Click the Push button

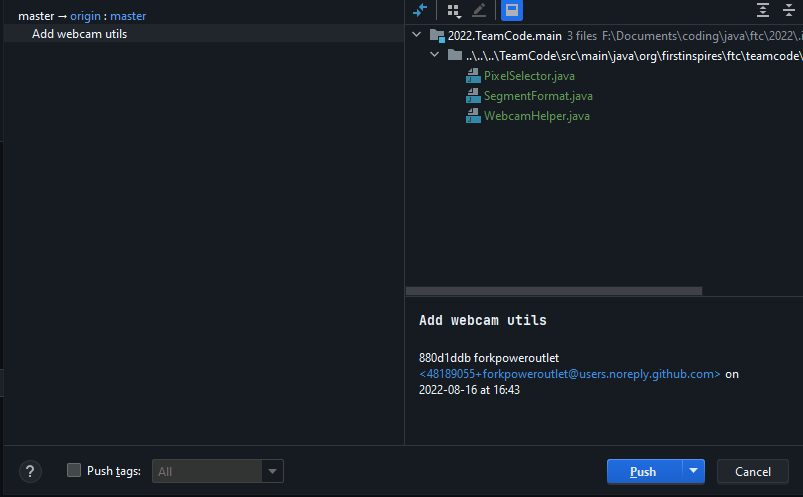644,471
